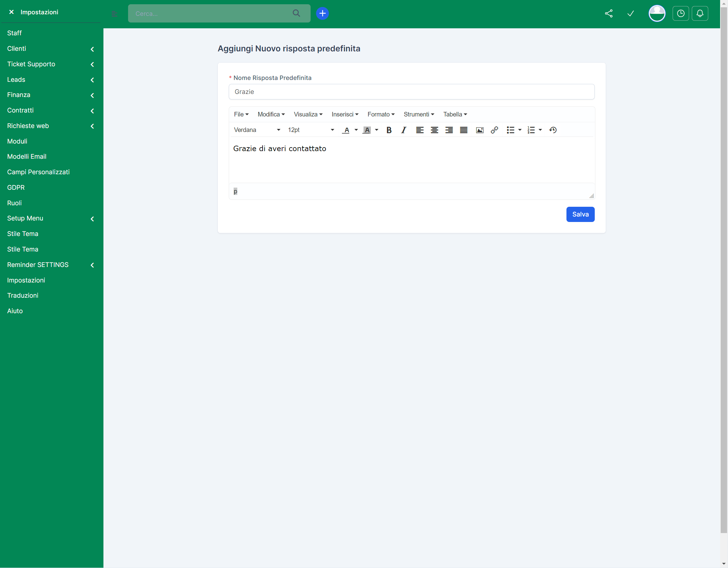The image size is (728, 568).
Task: Click the Salva button
Action: (x=580, y=214)
